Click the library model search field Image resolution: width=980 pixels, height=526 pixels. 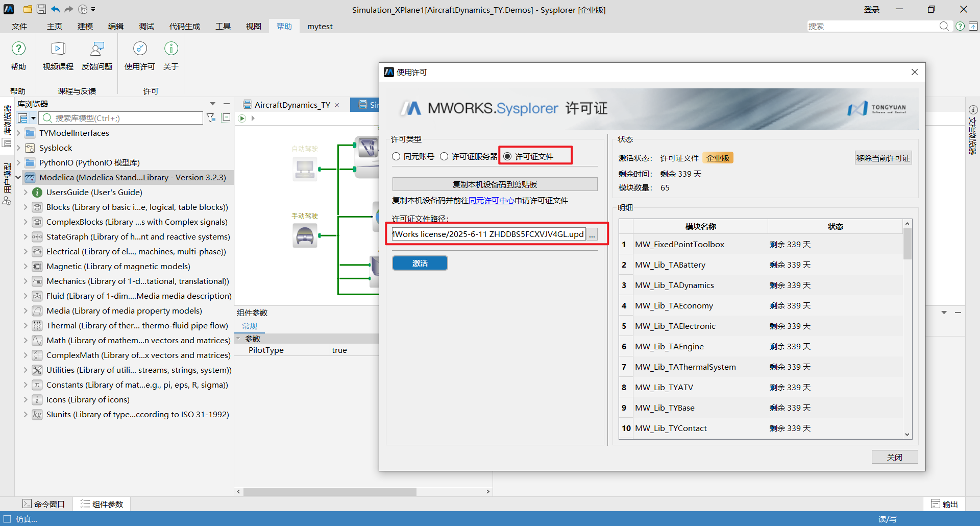tap(121, 118)
